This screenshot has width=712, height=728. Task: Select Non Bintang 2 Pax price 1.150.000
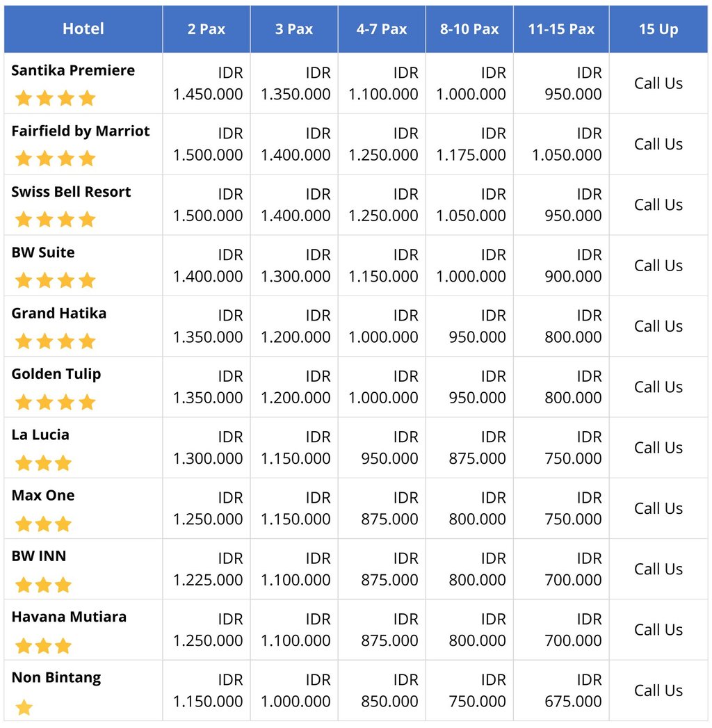point(208,702)
